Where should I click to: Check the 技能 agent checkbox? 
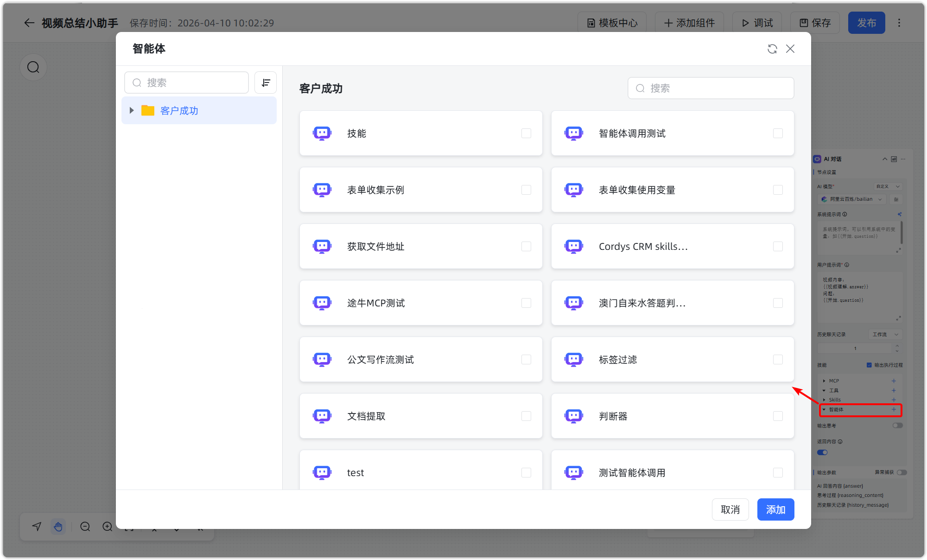click(526, 134)
